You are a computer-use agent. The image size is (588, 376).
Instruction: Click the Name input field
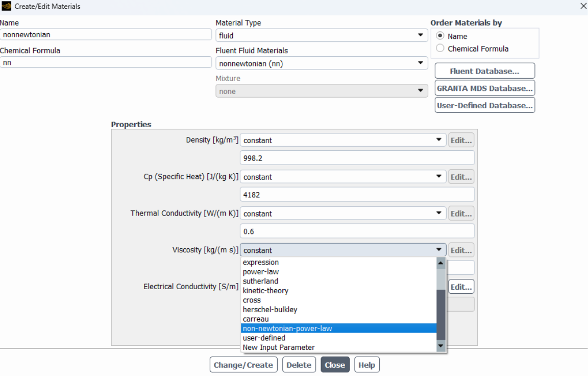(x=106, y=35)
